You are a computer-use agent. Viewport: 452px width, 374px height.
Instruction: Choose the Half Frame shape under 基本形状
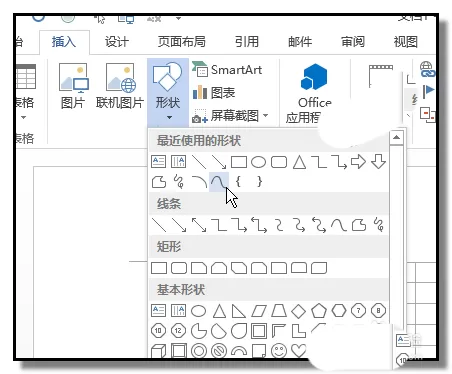coord(279,331)
